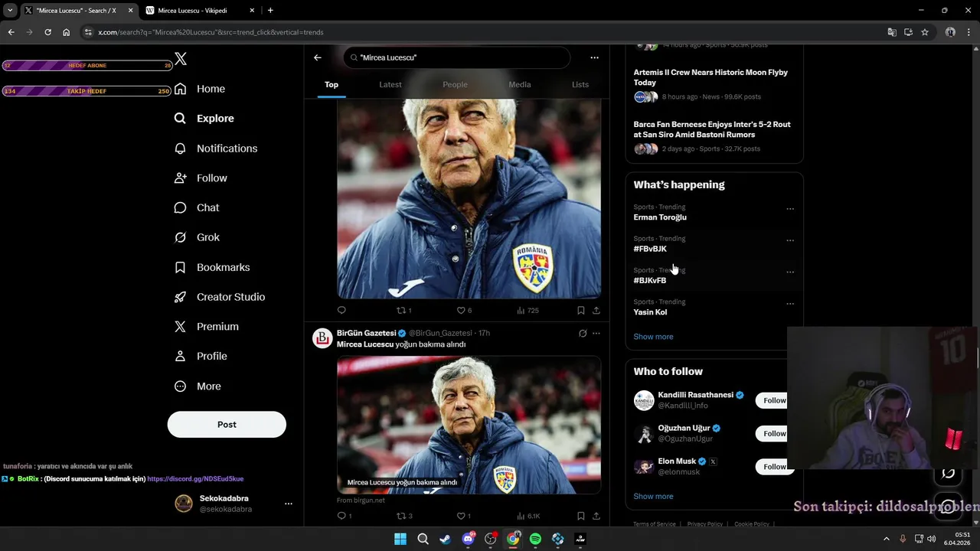Open the birgun.net article image card
This screenshot has height=551, width=980.
point(469,425)
